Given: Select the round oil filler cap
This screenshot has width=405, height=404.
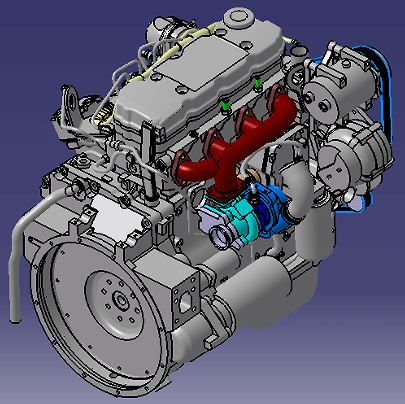Looking at the screenshot, I should [x=239, y=17].
